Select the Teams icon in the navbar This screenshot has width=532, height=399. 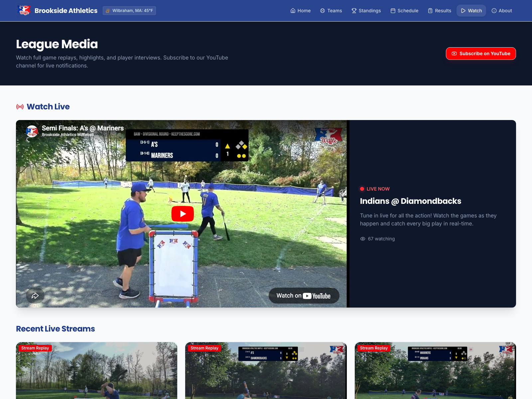pyautogui.click(x=322, y=11)
